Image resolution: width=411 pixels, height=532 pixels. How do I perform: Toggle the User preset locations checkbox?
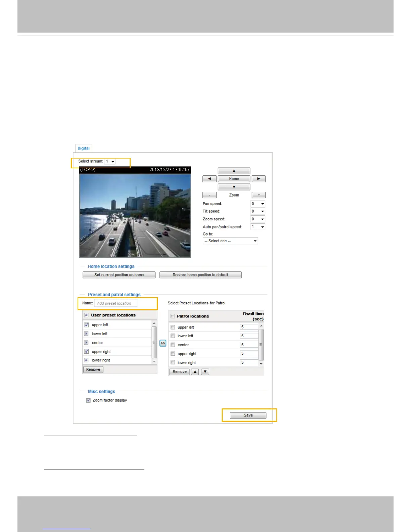(86, 315)
